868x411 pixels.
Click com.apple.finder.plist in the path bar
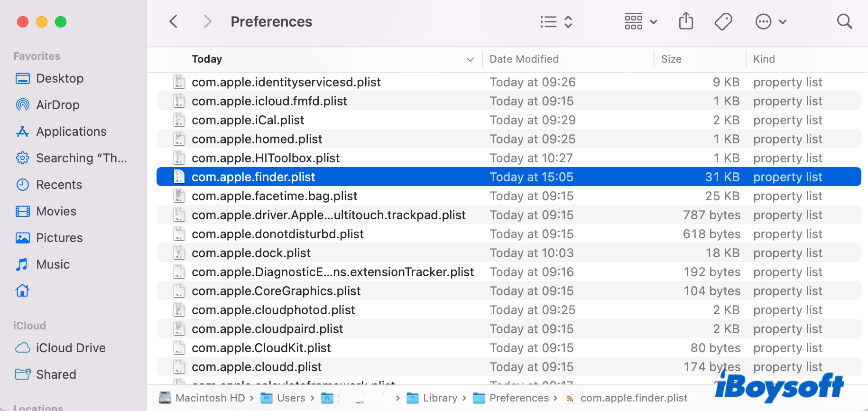coord(626,398)
